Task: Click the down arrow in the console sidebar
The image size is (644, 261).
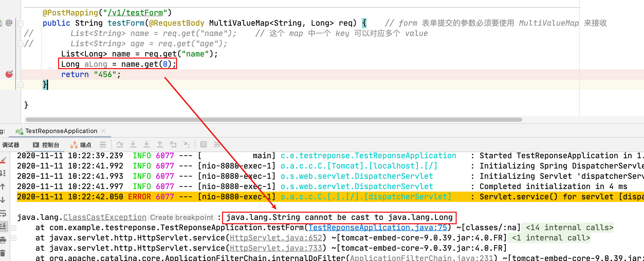Action: pos(3,200)
